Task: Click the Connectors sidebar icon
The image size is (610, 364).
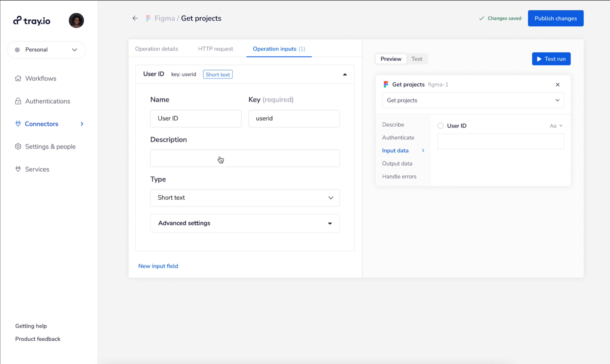Action: point(17,124)
